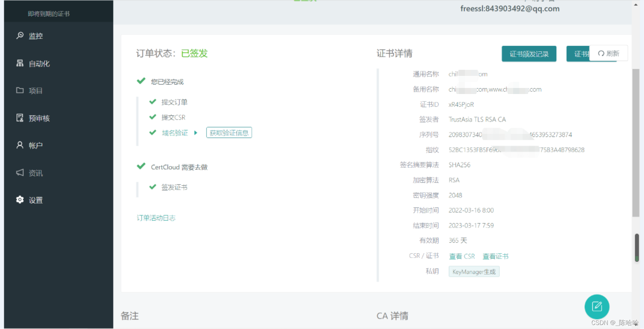Click the 证书详情 heading
Viewport: 644px width, 329px height.
pyautogui.click(x=394, y=53)
